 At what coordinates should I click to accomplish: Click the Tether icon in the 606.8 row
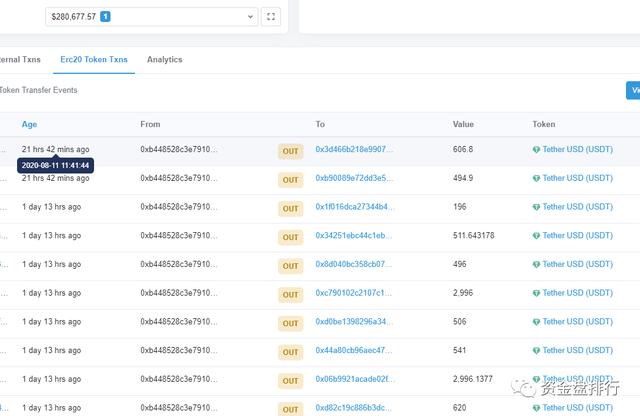click(x=536, y=150)
